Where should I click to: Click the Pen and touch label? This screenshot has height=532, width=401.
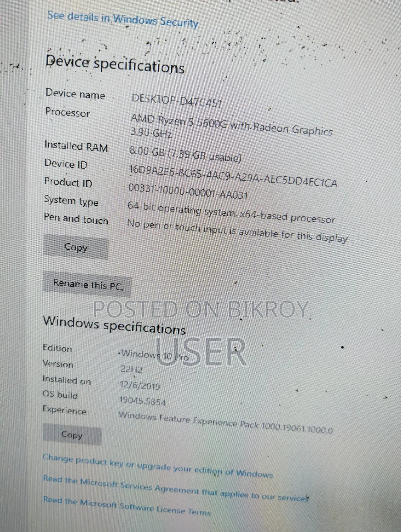click(x=76, y=218)
